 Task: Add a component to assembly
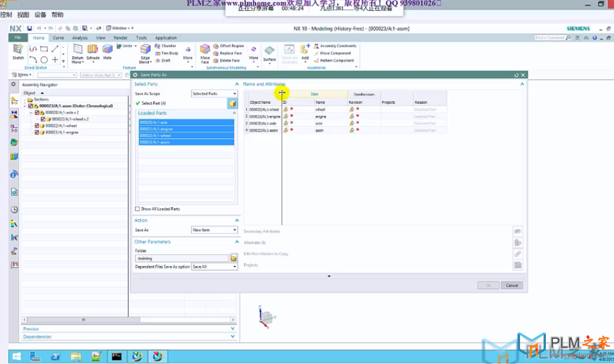[305, 52]
